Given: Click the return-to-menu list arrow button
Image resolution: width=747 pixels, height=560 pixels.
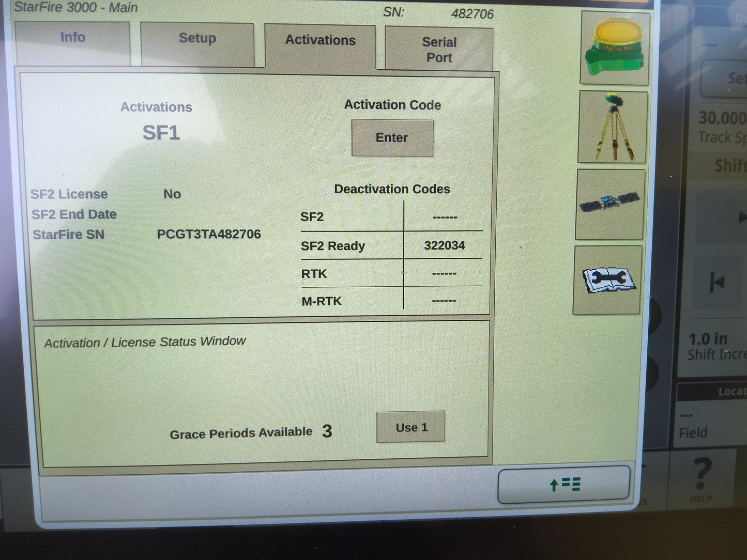Looking at the screenshot, I should pyautogui.click(x=564, y=485).
